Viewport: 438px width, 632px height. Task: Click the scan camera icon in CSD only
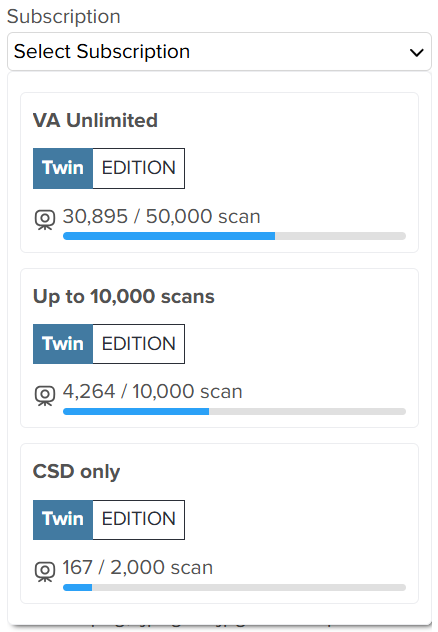45,572
